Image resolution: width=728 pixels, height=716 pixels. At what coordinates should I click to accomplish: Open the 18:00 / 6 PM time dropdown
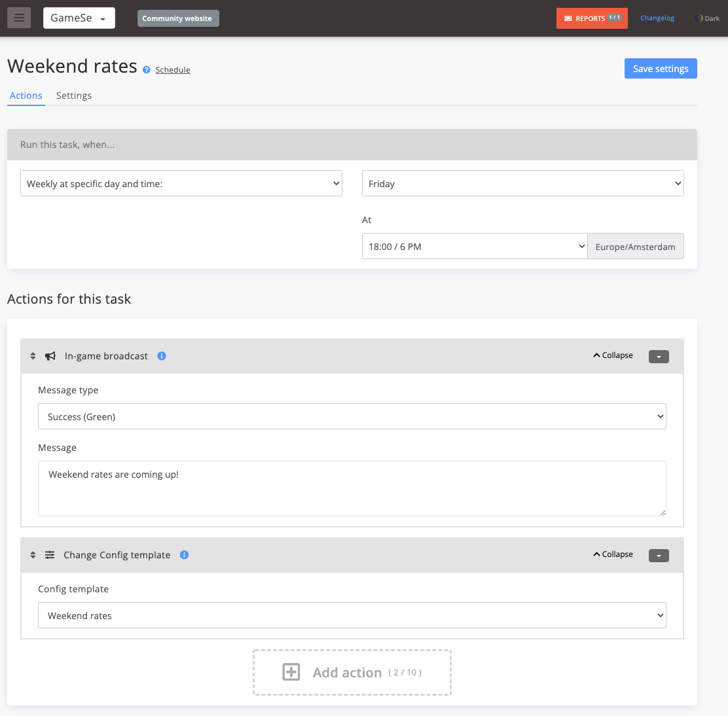click(475, 246)
